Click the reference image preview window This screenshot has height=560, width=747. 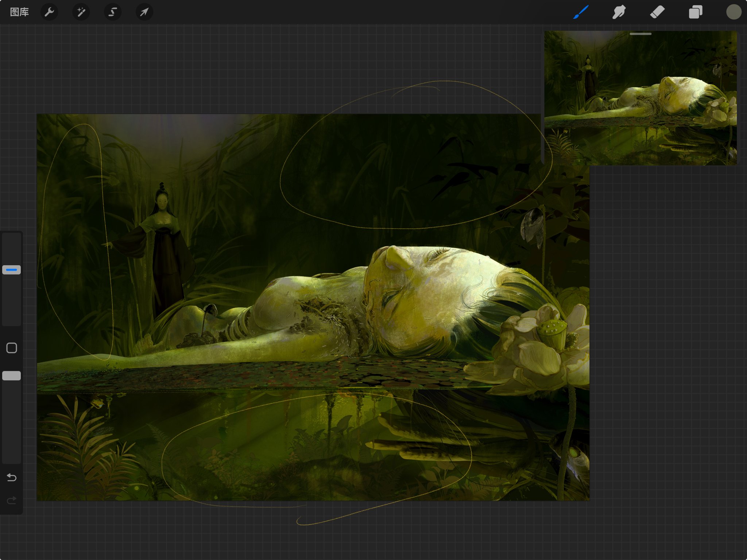coord(640,98)
